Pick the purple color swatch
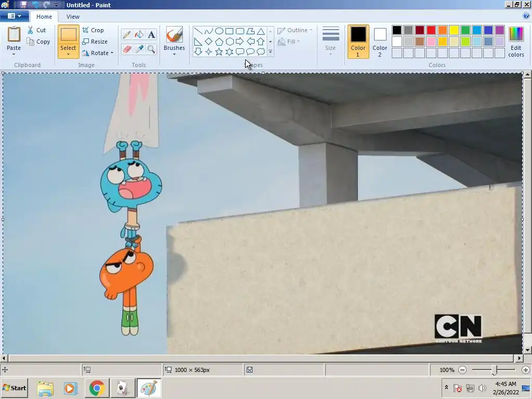532x399 pixels. 499,30
